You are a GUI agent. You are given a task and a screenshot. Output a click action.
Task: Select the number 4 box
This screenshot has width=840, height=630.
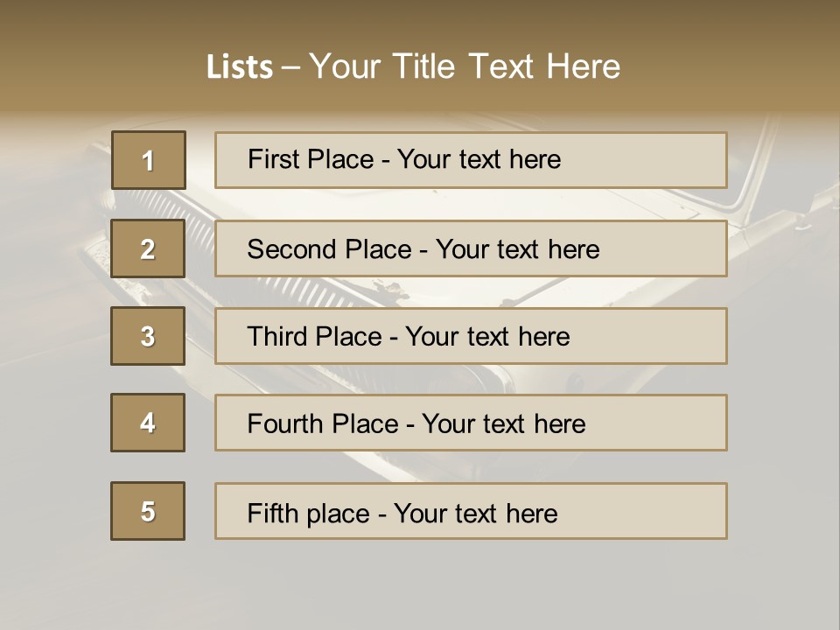[148, 423]
